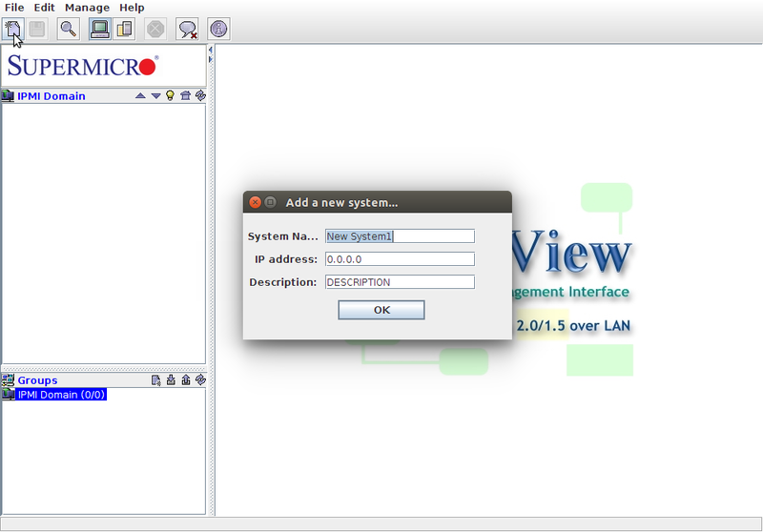Click the New System toolbar icon

click(x=13, y=29)
